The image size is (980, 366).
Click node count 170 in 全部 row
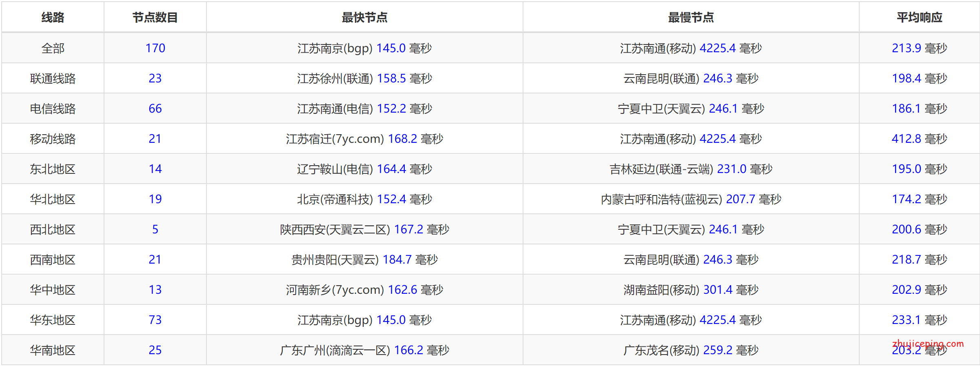[x=155, y=48]
